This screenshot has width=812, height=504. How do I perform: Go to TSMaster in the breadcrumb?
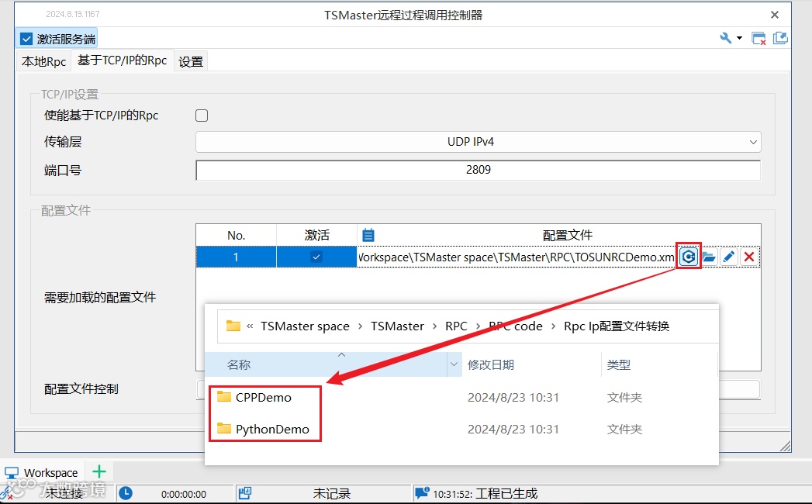coord(397,326)
